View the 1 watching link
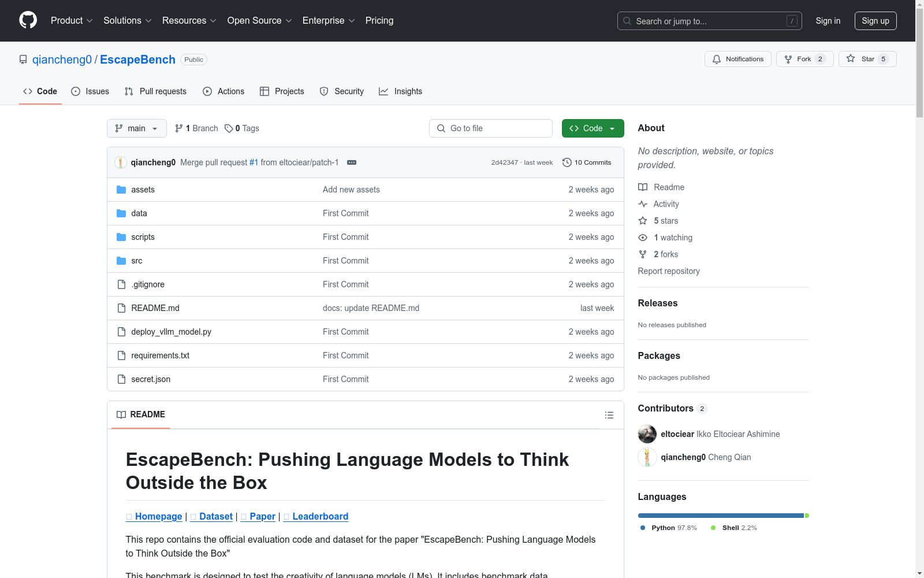This screenshot has height=578, width=924. (x=665, y=238)
